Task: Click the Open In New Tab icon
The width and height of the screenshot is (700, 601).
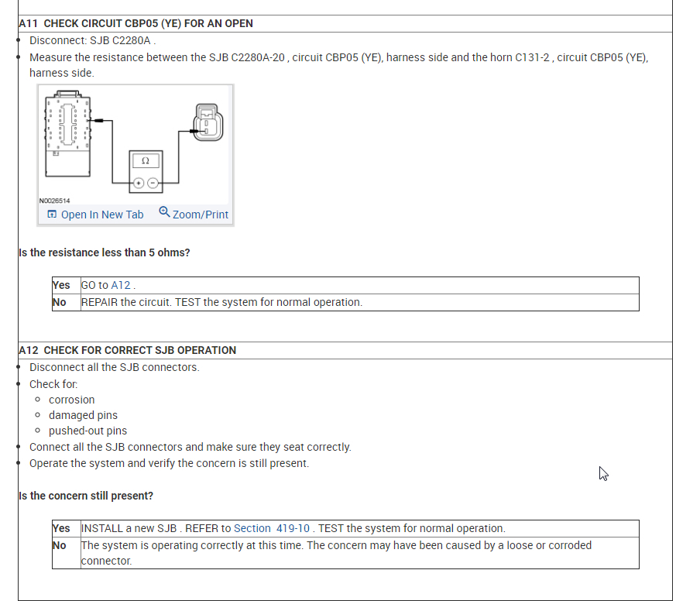Action: [x=52, y=215]
